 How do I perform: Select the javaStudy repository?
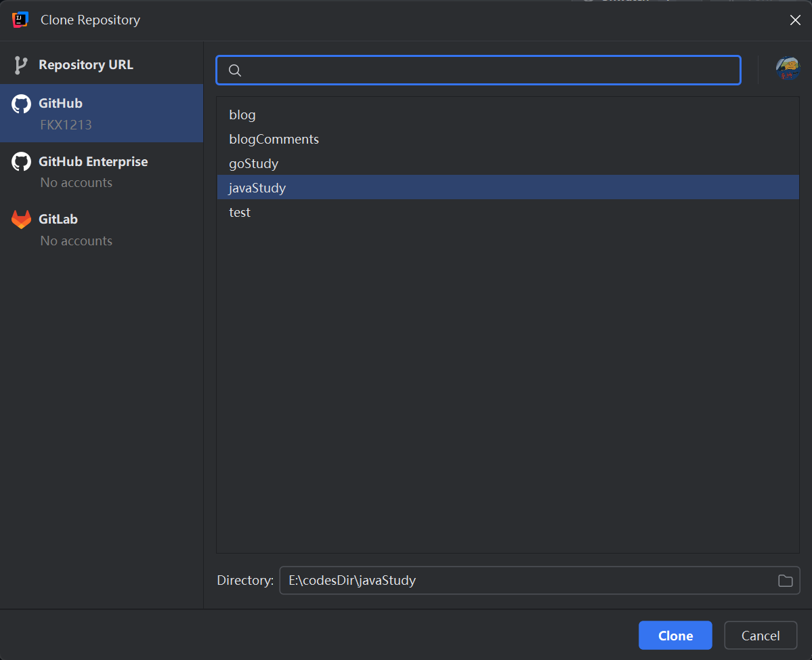(x=508, y=188)
